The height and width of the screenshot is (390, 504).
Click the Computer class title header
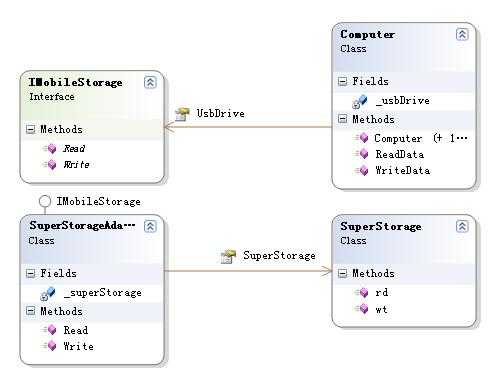click(x=367, y=34)
